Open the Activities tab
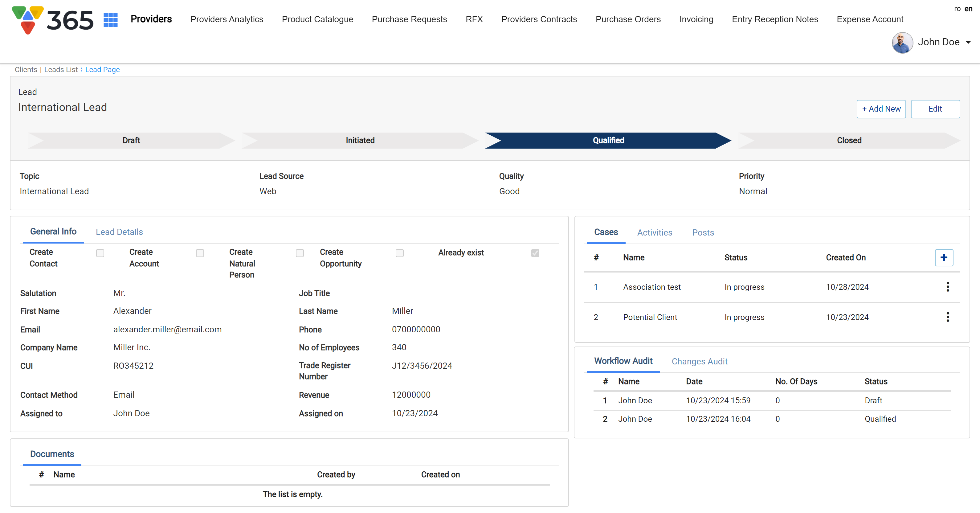 pos(654,232)
